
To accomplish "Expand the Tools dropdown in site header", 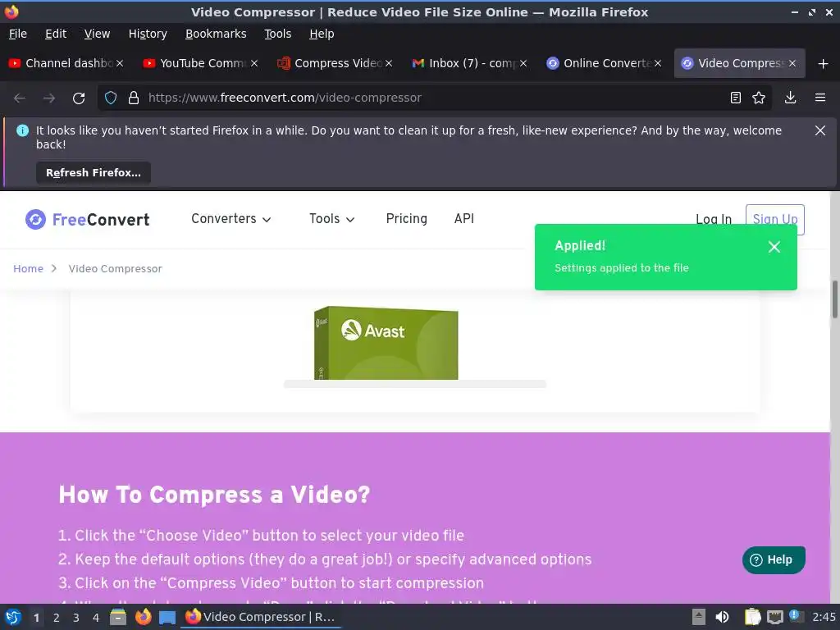I will click(332, 219).
